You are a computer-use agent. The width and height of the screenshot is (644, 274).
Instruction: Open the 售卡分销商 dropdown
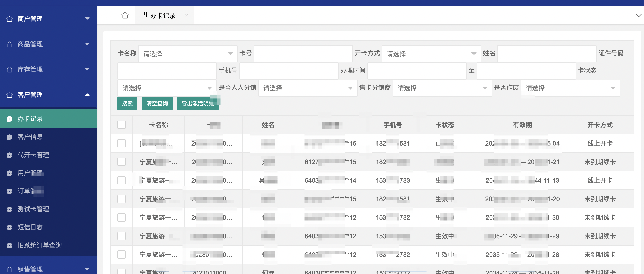[x=442, y=88]
